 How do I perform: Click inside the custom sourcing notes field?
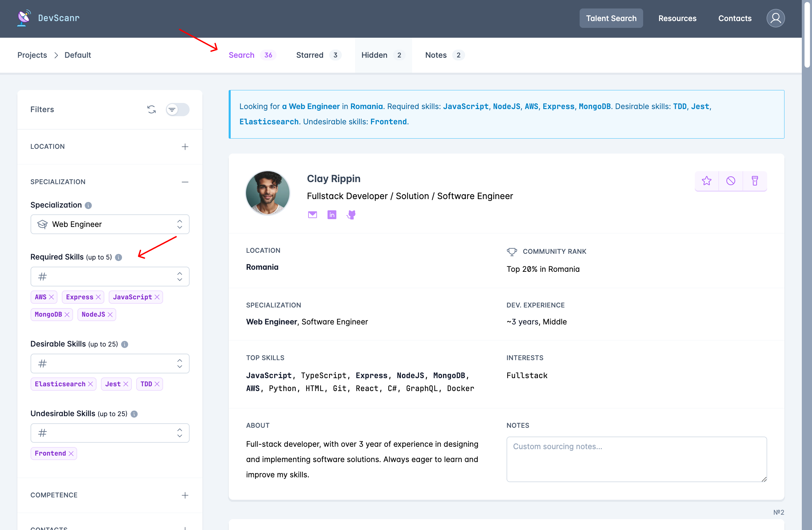(636, 459)
